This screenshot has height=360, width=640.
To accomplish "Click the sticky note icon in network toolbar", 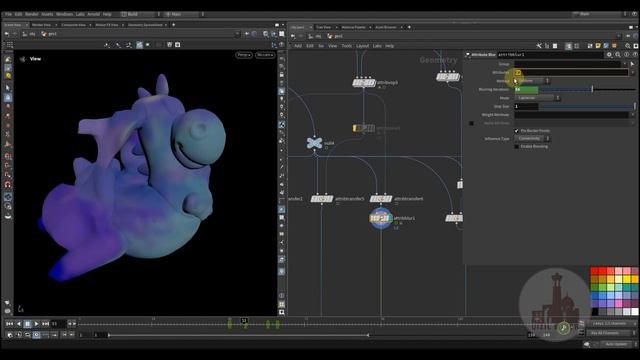I will [598, 46].
